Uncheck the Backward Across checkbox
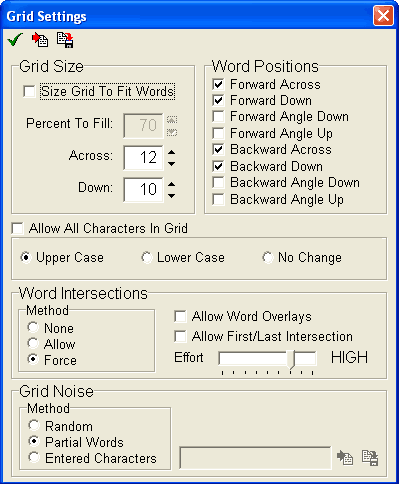The width and height of the screenshot is (399, 484). pyautogui.click(x=218, y=149)
